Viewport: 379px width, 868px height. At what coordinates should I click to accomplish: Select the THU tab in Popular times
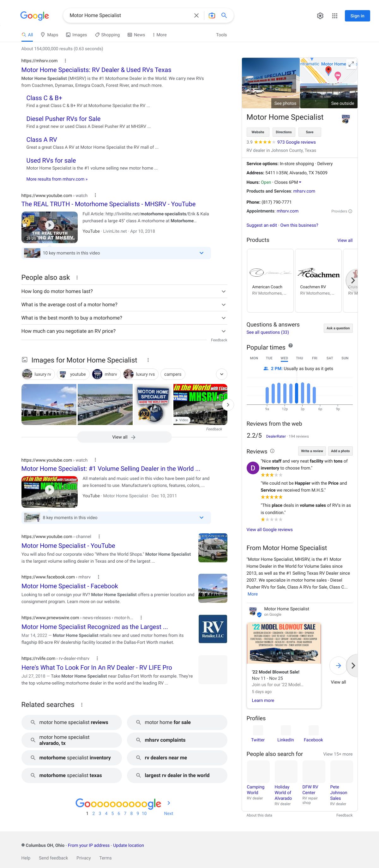299,358
